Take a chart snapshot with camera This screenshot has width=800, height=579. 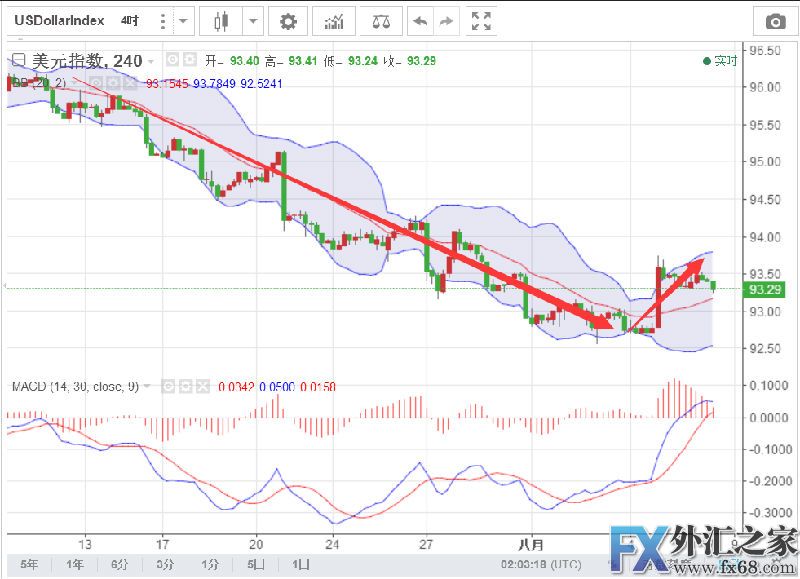(x=775, y=21)
